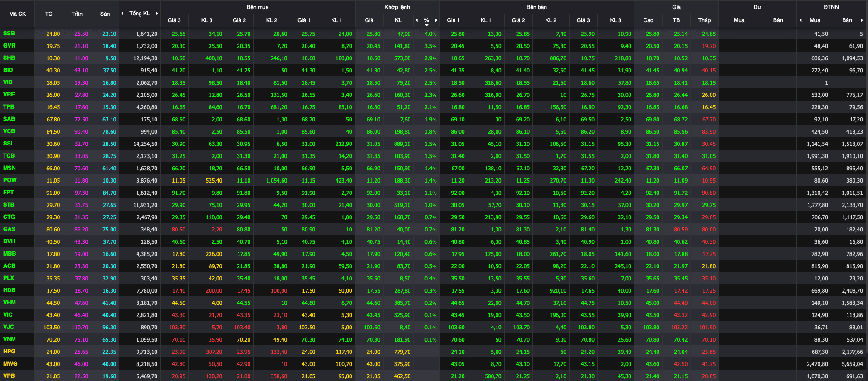The height and width of the screenshot is (381, 868).
Task: Sort by the TC column header
Action: (x=49, y=14)
